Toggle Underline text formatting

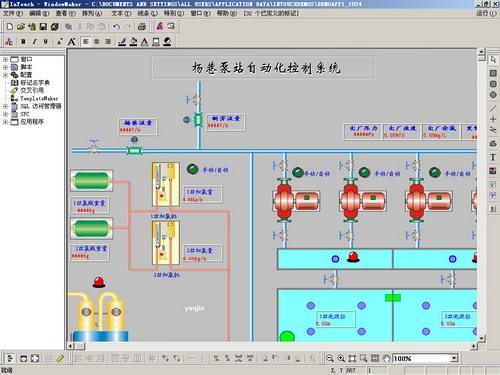(x=46, y=42)
